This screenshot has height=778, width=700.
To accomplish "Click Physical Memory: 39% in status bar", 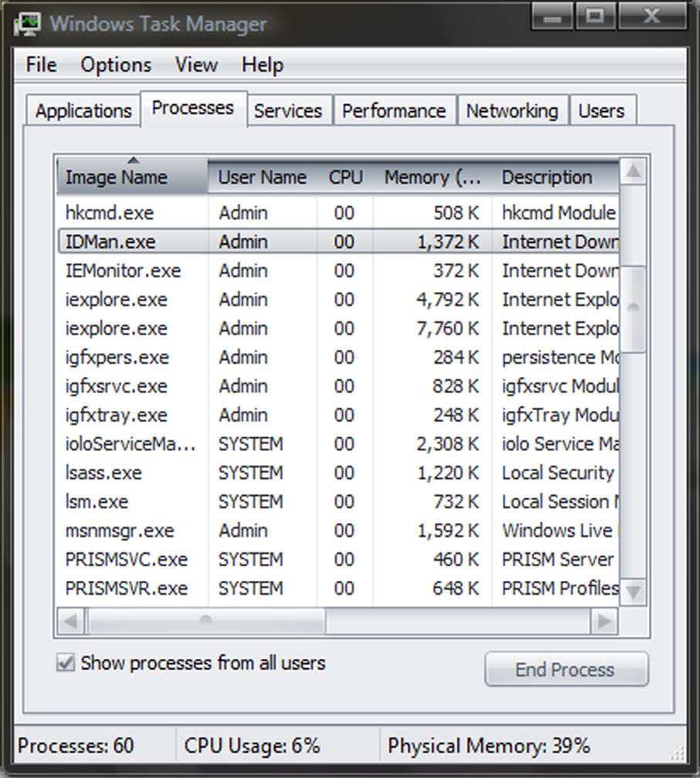I will tap(488, 746).
